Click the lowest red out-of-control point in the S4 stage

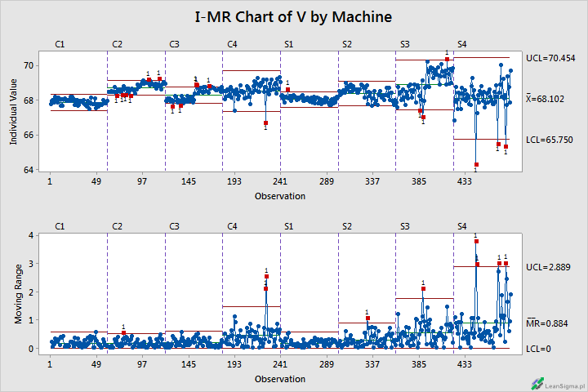tap(476, 165)
